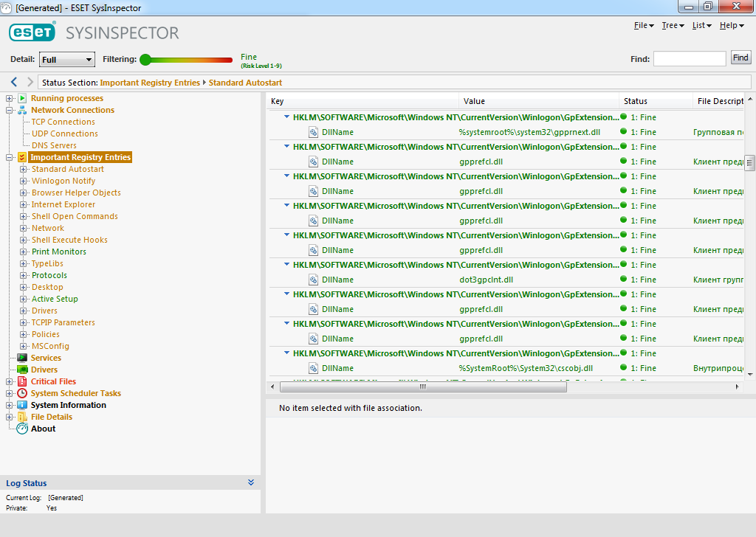Viewport: 756px width, 537px height.
Task: Open the Detail level dropdown
Action: [66, 60]
